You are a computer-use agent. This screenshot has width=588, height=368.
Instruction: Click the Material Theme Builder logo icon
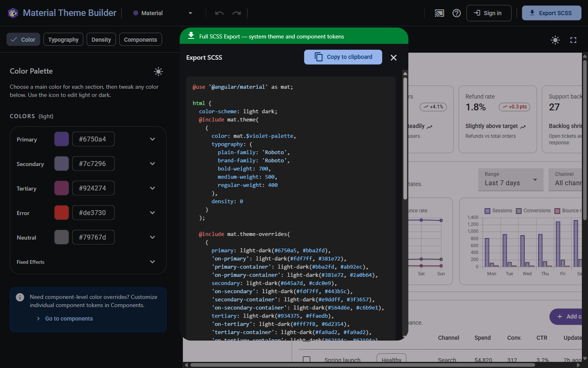pyautogui.click(x=13, y=13)
